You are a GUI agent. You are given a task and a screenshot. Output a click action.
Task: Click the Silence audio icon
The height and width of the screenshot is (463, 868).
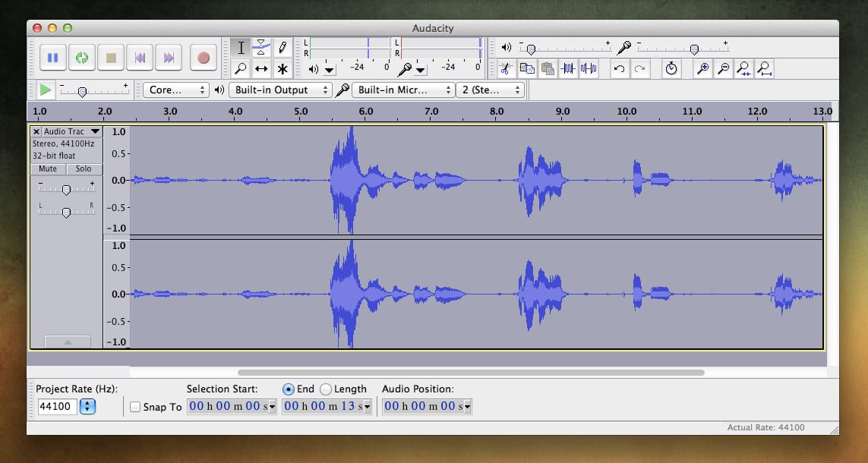[x=589, y=68]
